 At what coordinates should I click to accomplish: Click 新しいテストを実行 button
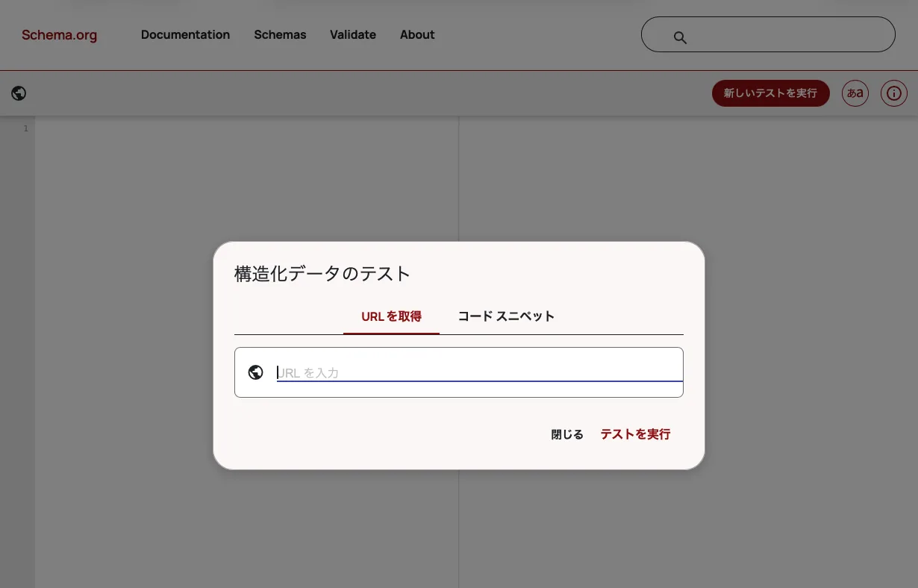click(x=771, y=93)
